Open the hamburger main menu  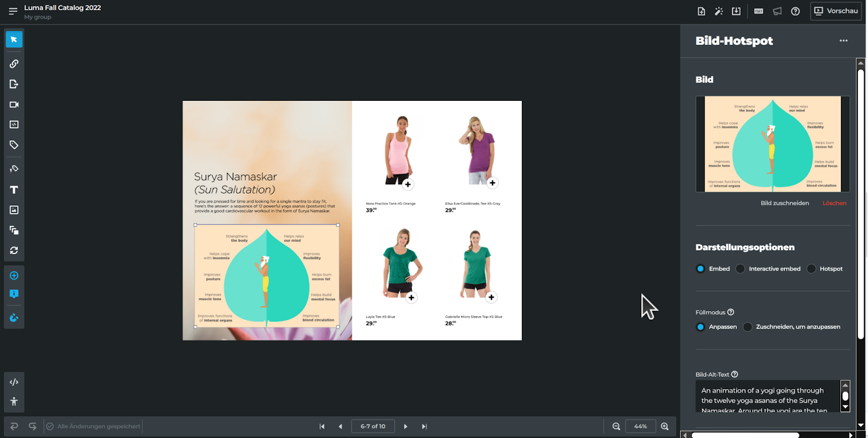coord(13,11)
